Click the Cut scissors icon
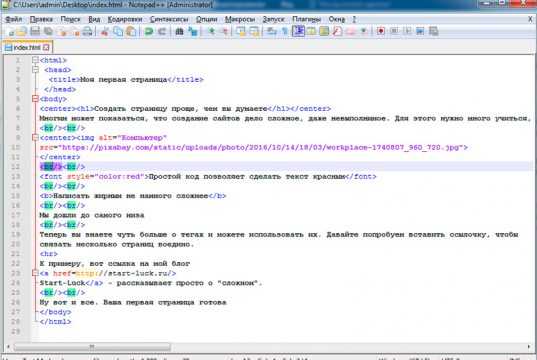The height and width of the screenshot is (360, 537). click(104, 32)
